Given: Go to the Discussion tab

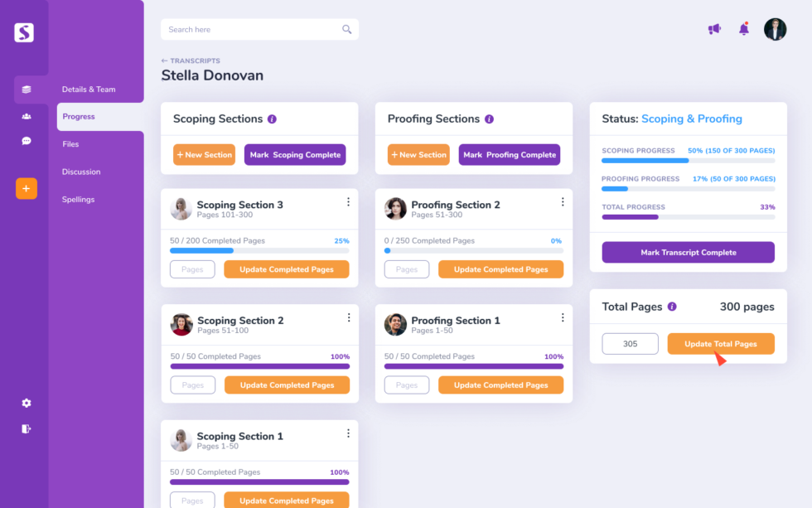Looking at the screenshot, I should click(81, 172).
